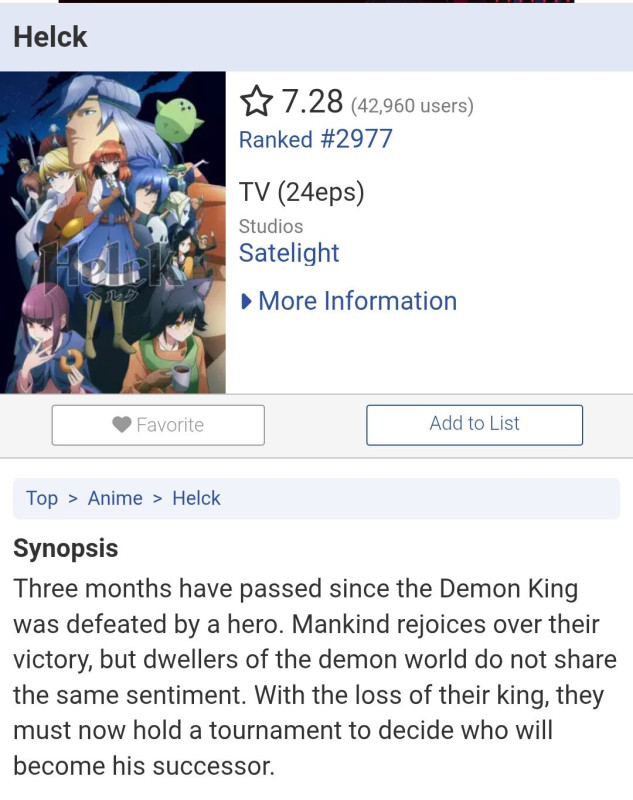Image resolution: width=633 pixels, height=800 pixels.
Task: Click the Helck title header bar
Action: pyautogui.click(x=316, y=37)
